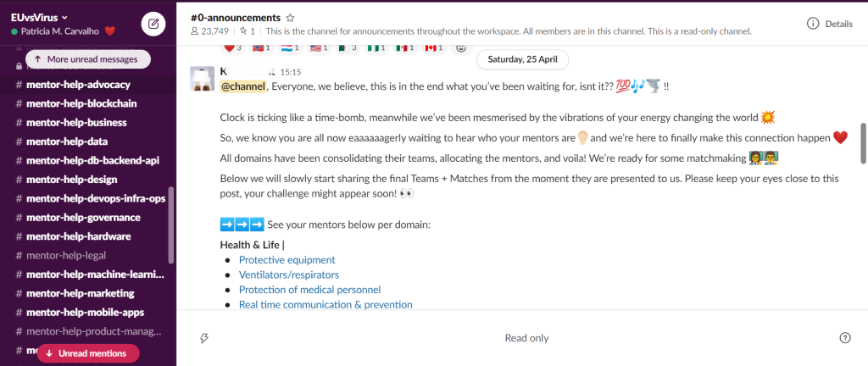Open the EUvsVirus workspace dropdown menu
This screenshot has width=868, height=366.
[x=40, y=17]
